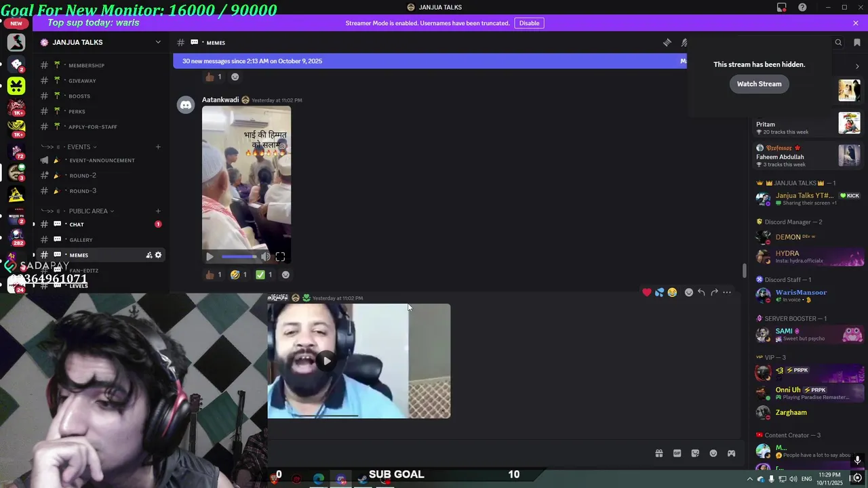Viewport: 868px width, 488px height.
Task: Click the chat area vertical scrollbar
Action: (x=744, y=270)
